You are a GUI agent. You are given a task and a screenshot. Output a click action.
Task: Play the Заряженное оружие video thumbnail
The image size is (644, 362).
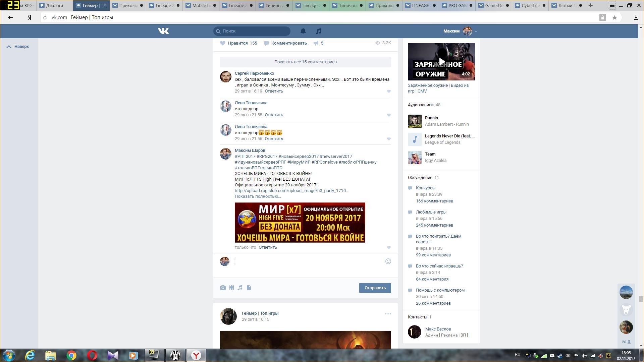click(441, 62)
